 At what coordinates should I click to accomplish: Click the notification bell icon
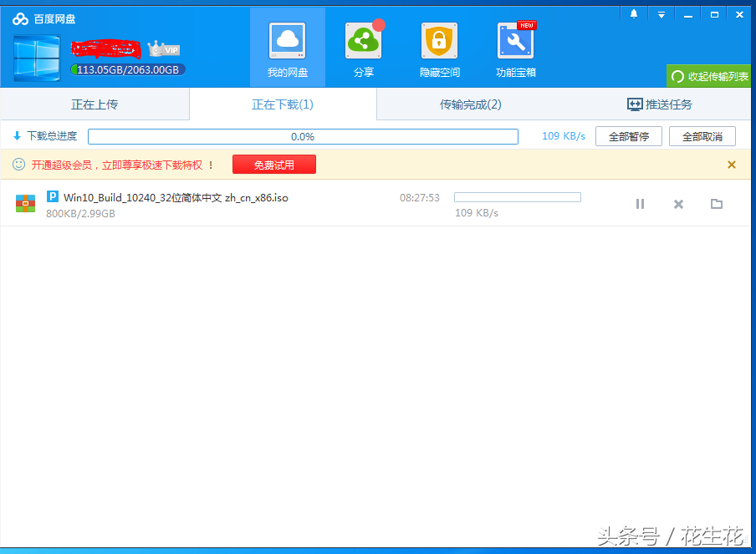tap(634, 14)
